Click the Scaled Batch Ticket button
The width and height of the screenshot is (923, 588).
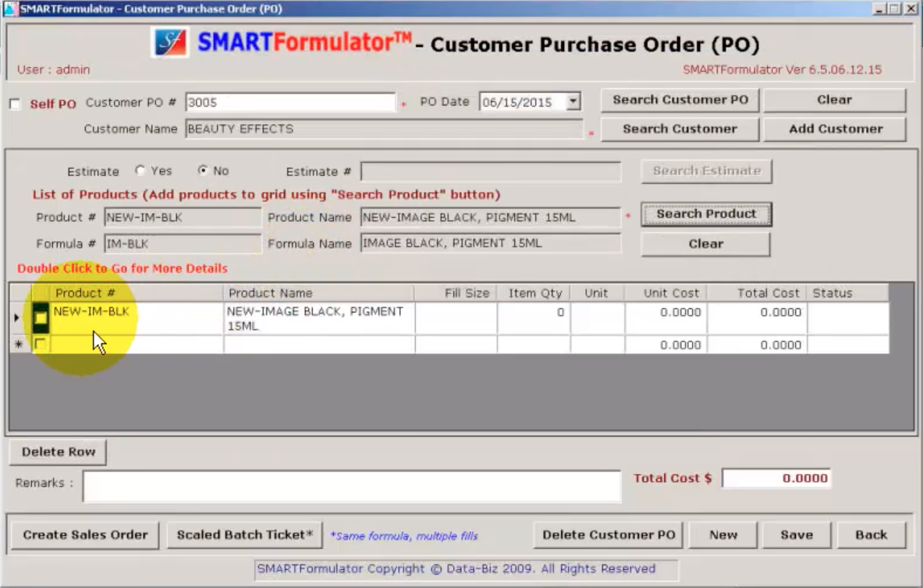click(244, 535)
